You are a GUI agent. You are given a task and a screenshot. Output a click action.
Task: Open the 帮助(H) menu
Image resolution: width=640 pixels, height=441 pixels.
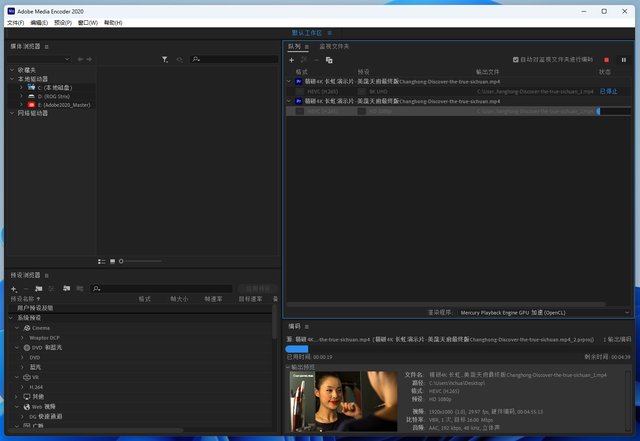pos(113,23)
